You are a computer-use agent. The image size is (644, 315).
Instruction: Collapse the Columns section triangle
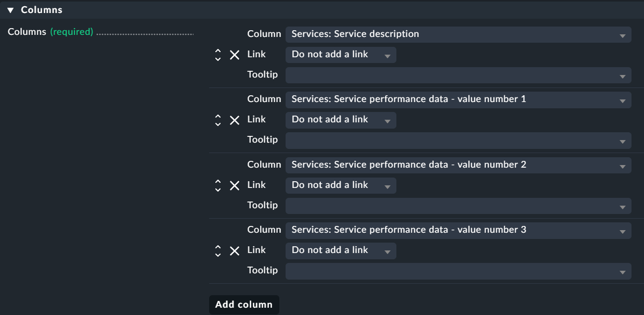[x=10, y=10]
